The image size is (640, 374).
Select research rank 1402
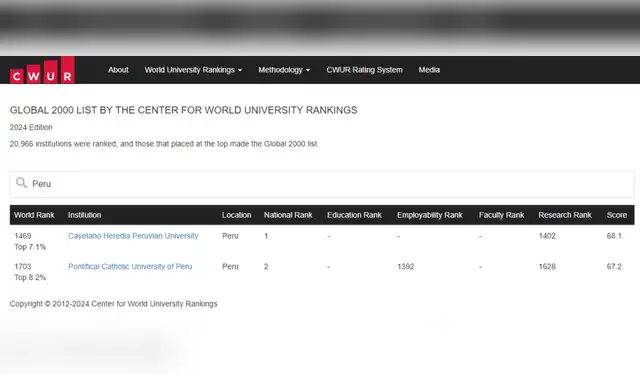point(547,236)
